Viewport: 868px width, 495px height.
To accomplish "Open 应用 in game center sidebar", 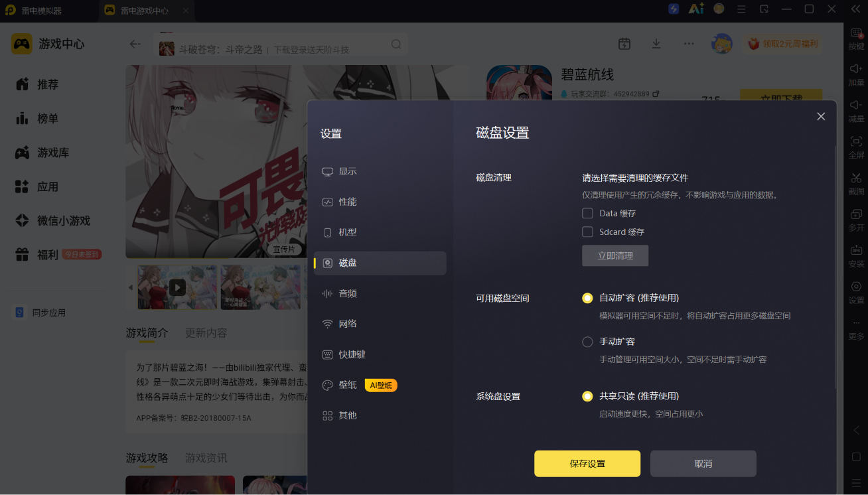I will (37, 186).
